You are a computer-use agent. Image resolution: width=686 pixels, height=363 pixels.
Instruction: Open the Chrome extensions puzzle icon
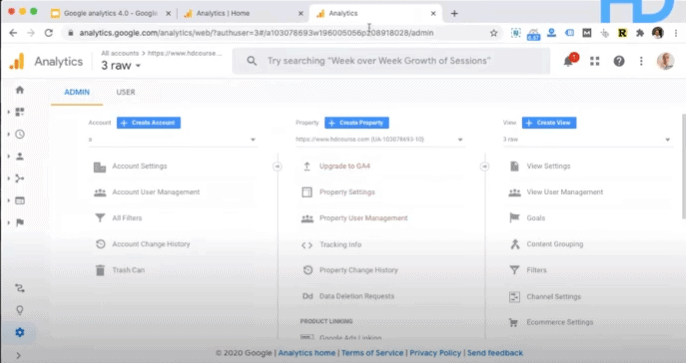tap(640, 33)
